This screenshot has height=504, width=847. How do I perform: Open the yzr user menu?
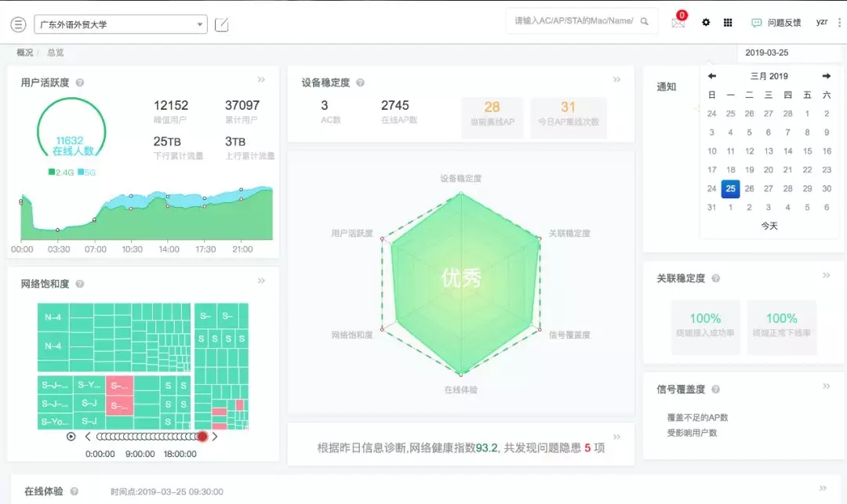click(x=823, y=22)
